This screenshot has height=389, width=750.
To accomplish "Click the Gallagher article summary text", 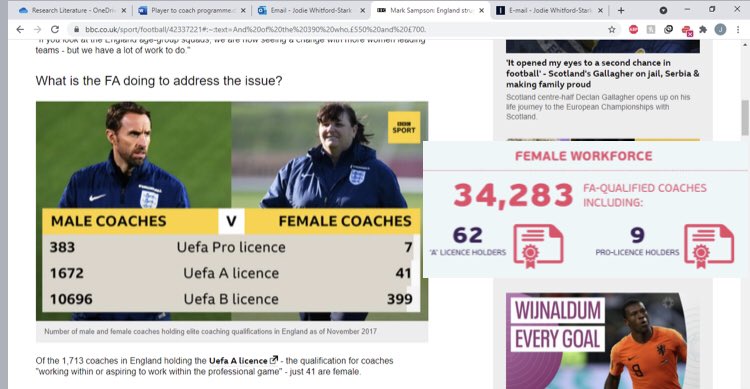I will [x=598, y=107].
